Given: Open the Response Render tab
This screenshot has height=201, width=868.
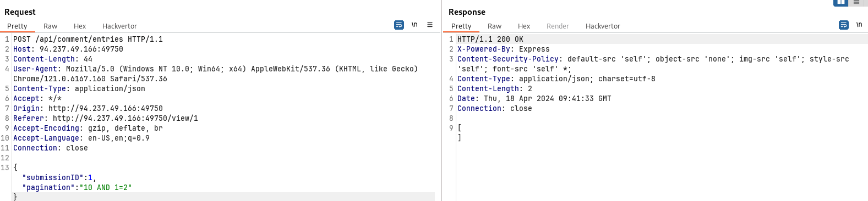Looking at the screenshot, I should tap(558, 26).
